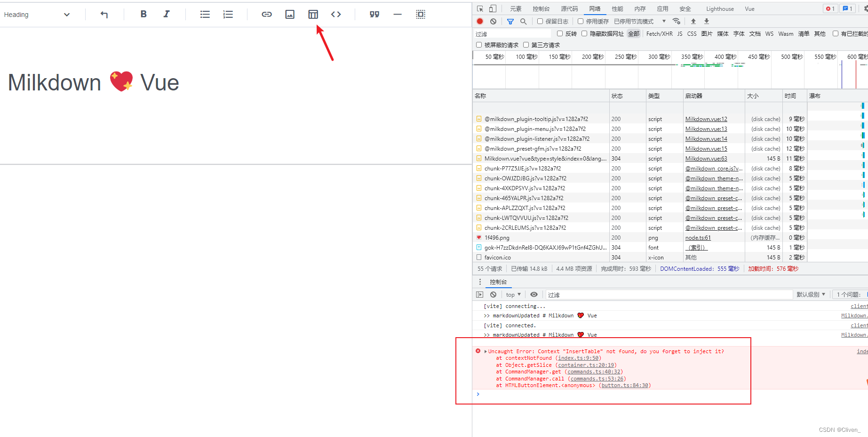This screenshot has width=868, height=437.
Task: Open the Lighthouse tab
Action: [720, 9]
